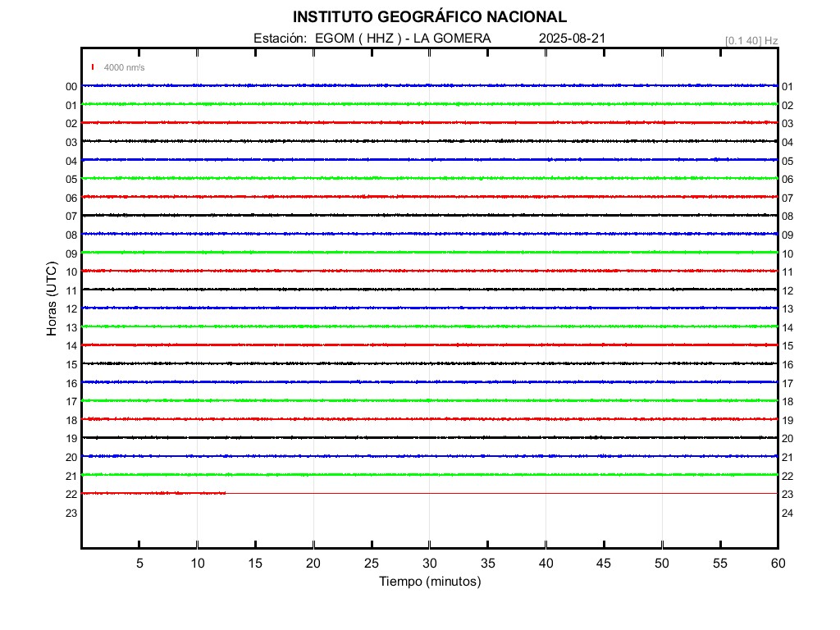Click minute label 5 on time axis

point(139,563)
